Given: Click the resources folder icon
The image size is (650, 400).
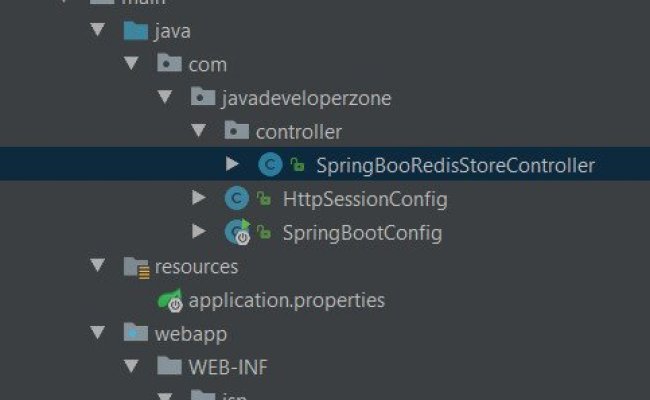Looking at the screenshot, I should [x=136, y=267].
